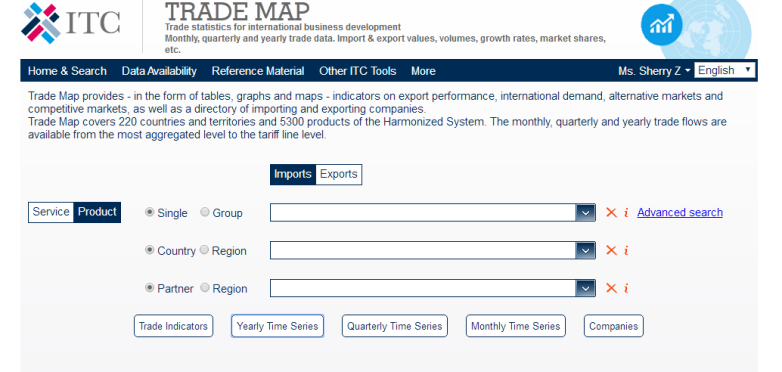The height and width of the screenshot is (372, 782).
Task: Select Region radio next to Partner
Action: (204, 288)
